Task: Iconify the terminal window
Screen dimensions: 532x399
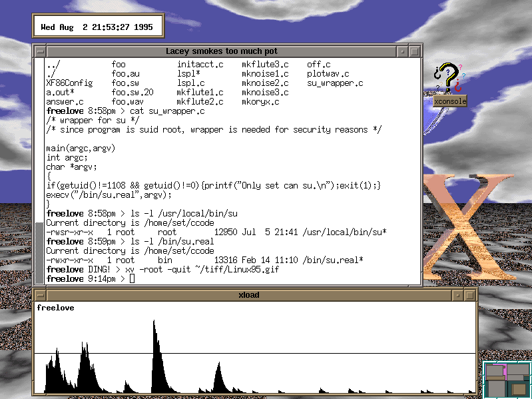Action: click(402, 51)
